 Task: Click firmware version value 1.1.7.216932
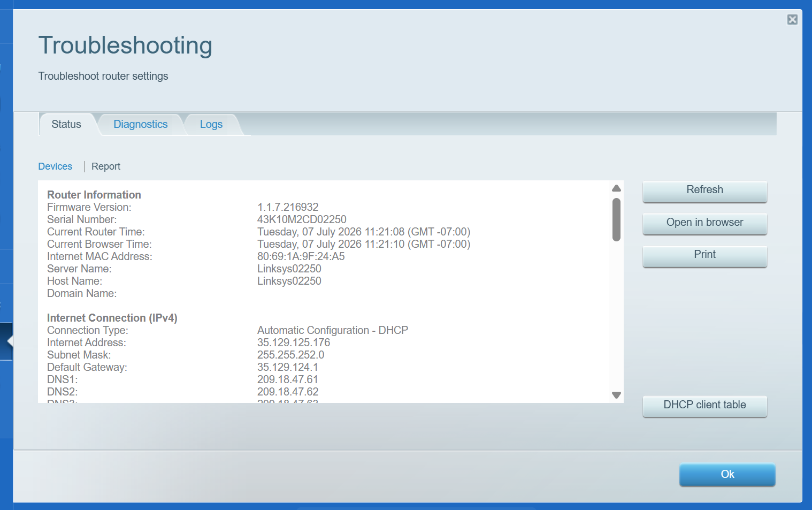[288, 207]
